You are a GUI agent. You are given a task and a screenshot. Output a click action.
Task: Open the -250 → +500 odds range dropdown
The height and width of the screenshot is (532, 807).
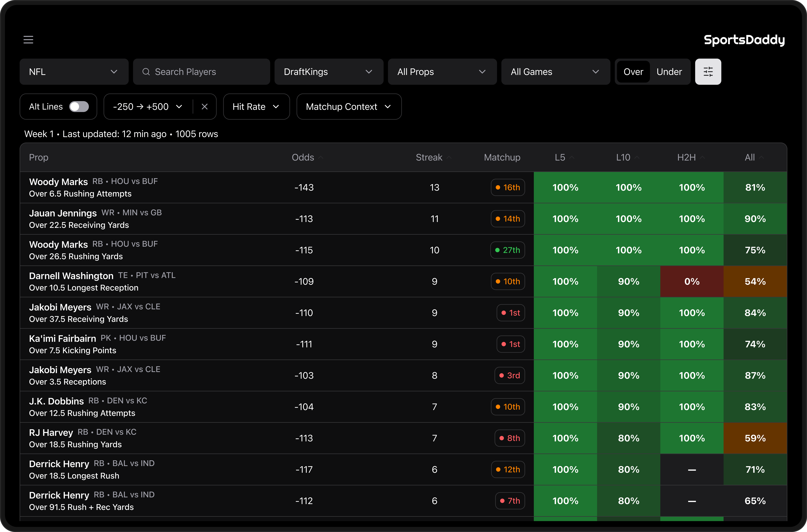[x=148, y=107]
